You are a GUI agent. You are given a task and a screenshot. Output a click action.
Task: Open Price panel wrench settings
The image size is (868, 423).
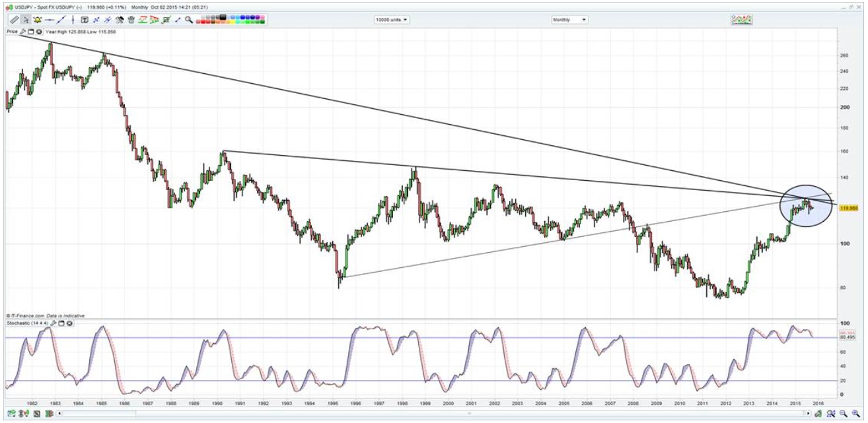23,31
